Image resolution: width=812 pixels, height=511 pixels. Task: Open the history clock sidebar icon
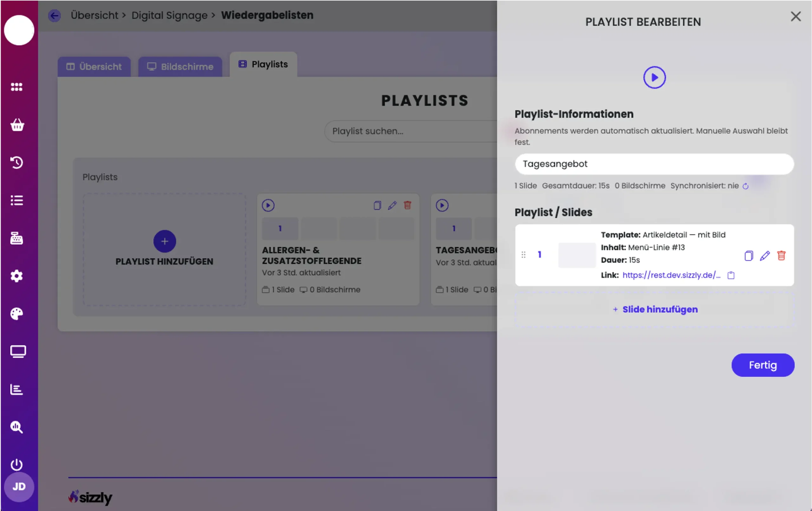click(16, 163)
